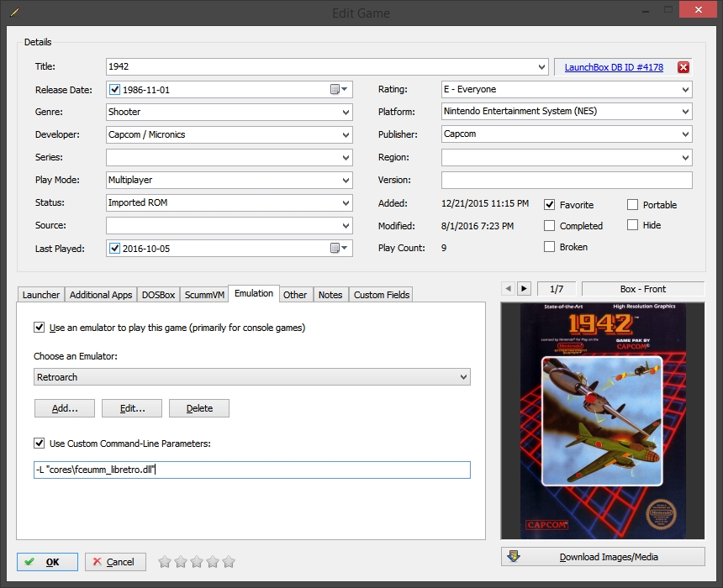Show the next box image

point(524,289)
